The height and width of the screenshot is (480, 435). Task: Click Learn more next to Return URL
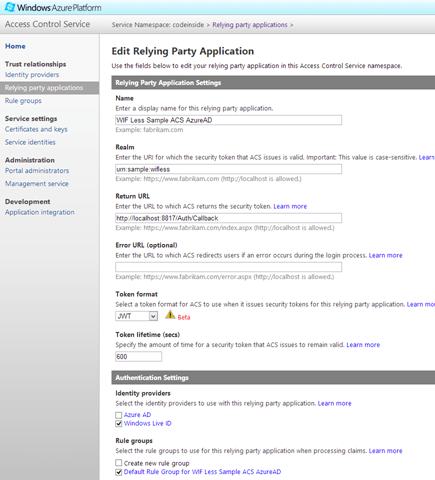pyautogui.click(x=290, y=206)
